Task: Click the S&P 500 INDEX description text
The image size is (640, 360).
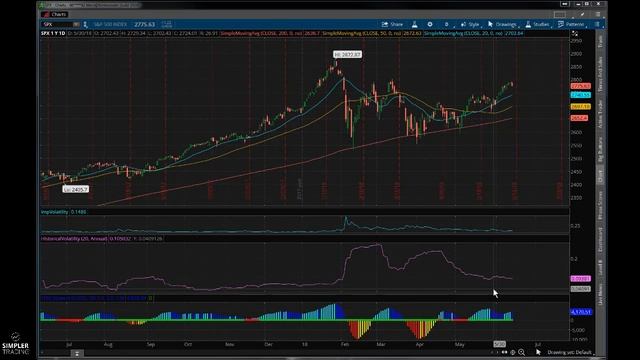Action: point(110,24)
